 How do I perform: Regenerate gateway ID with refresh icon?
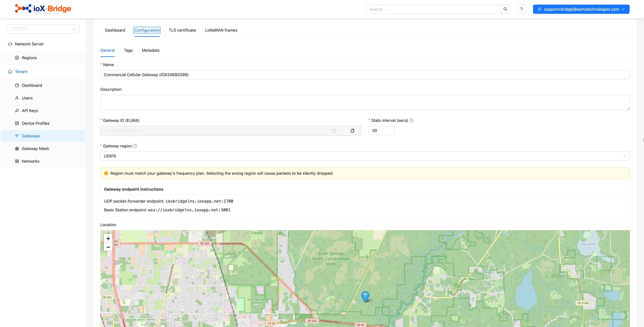pos(334,131)
